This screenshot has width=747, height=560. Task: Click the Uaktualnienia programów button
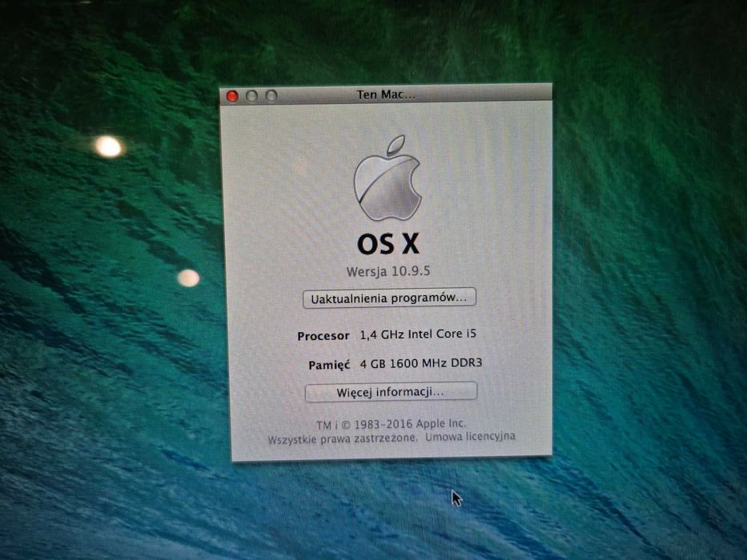click(389, 298)
